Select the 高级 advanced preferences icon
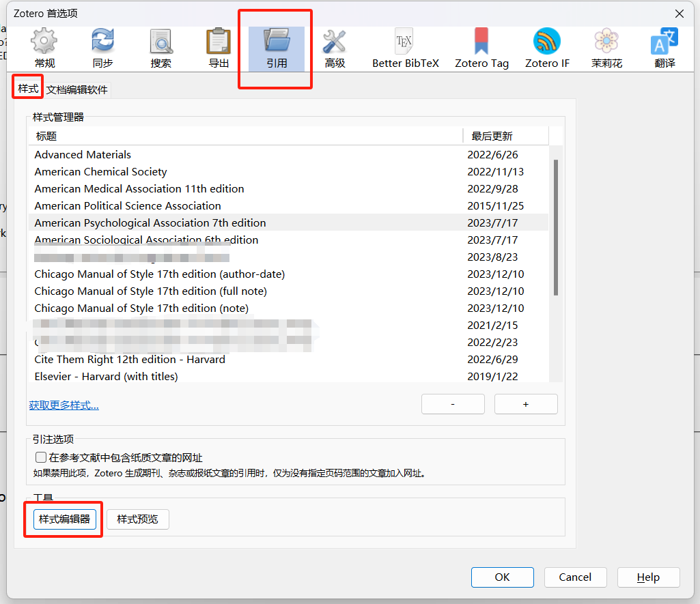 pyautogui.click(x=335, y=48)
